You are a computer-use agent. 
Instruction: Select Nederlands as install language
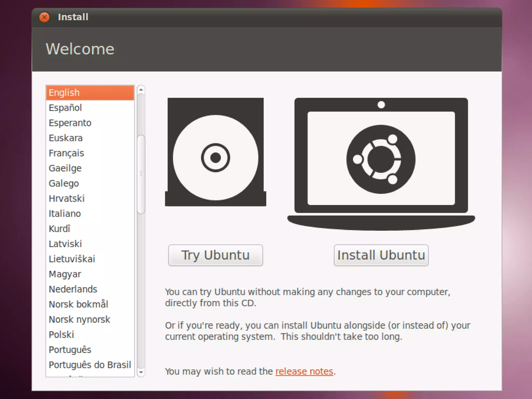[73, 289]
